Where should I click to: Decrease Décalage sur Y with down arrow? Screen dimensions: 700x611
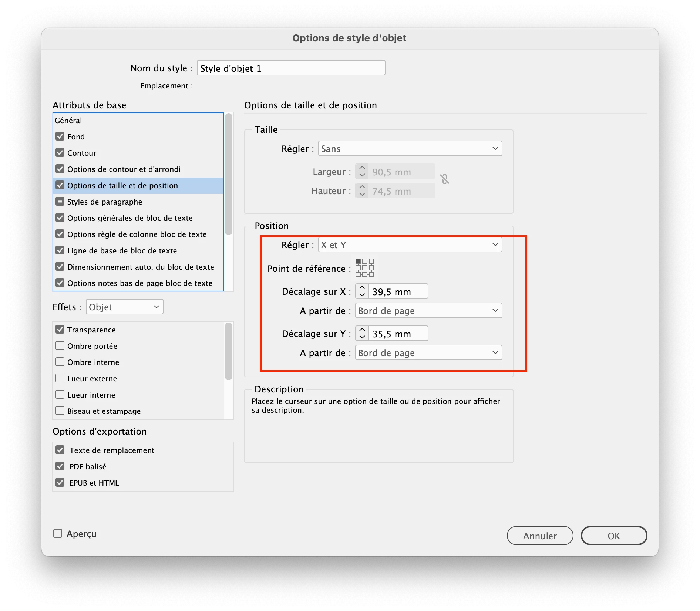(x=362, y=337)
